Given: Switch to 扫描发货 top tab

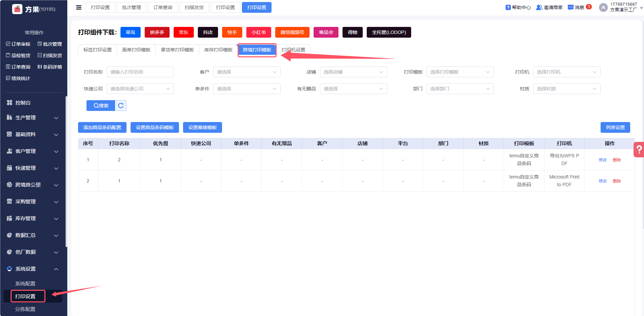Looking at the screenshot, I should tap(194, 7).
